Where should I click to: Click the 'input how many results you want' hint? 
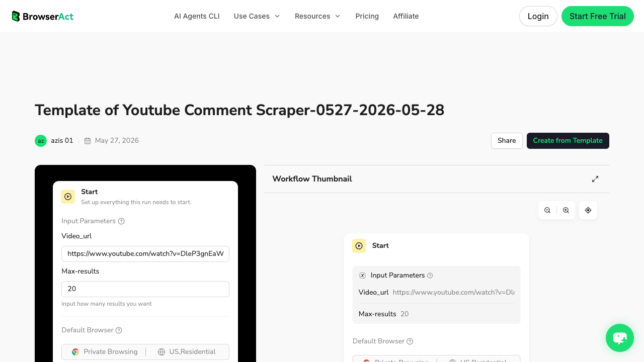[x=107, y=304]
